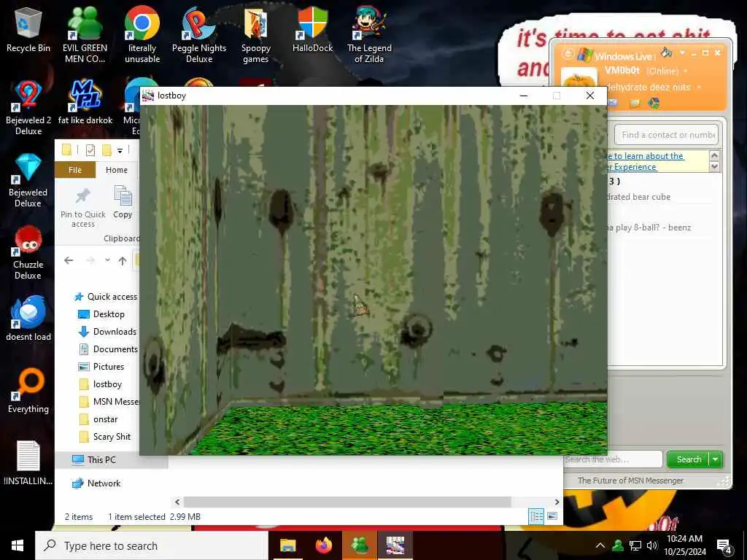Screen dimensions: 747x560
Task: Open the personal message dropdown arrow
Action: [x=699, y=87]
